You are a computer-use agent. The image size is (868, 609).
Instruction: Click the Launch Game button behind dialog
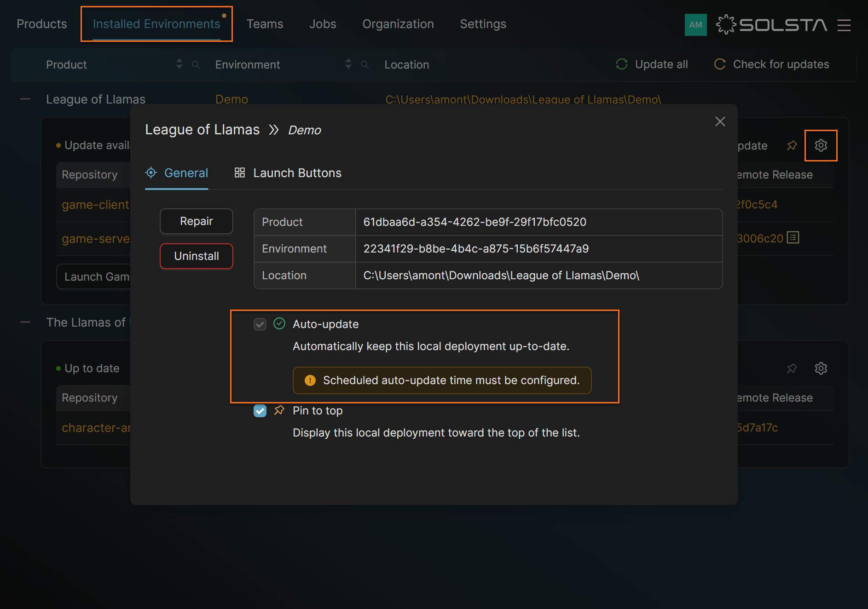point(94,276)
